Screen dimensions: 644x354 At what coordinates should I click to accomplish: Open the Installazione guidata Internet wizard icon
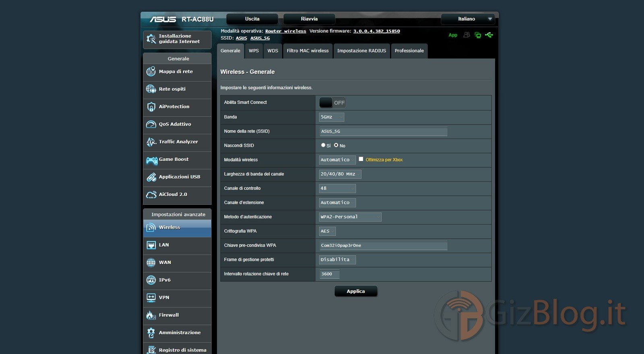coord(151,39)
